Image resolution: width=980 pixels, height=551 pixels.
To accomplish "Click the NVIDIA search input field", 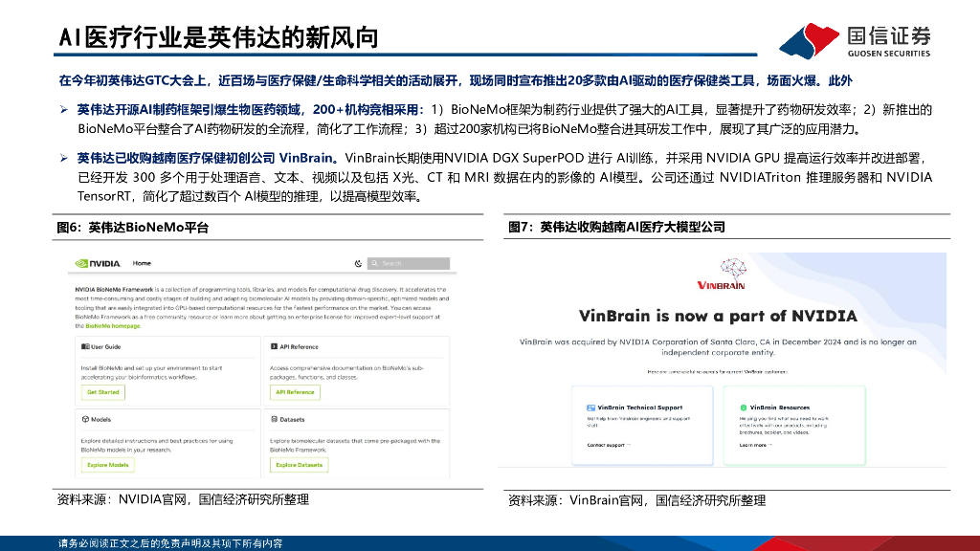I will (x=410, y=263).
